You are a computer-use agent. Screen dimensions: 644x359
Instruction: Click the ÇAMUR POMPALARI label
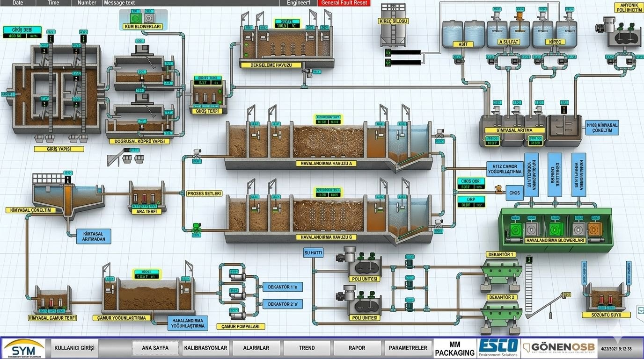pos(241,326)
